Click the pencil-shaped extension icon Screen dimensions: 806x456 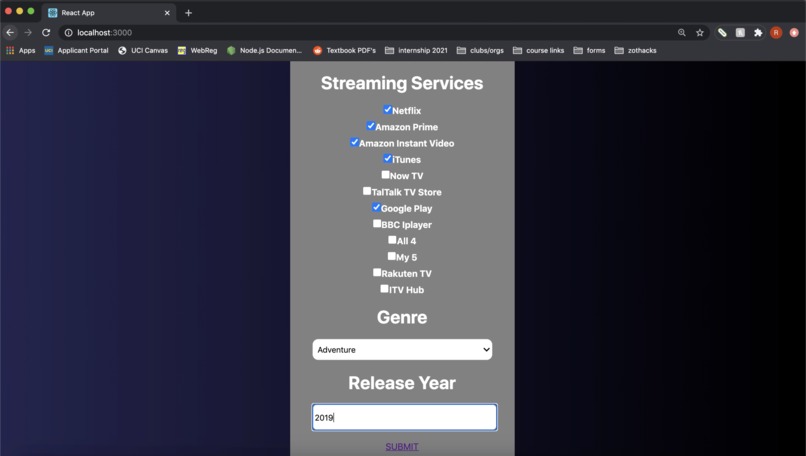click(x=722, y=32)
